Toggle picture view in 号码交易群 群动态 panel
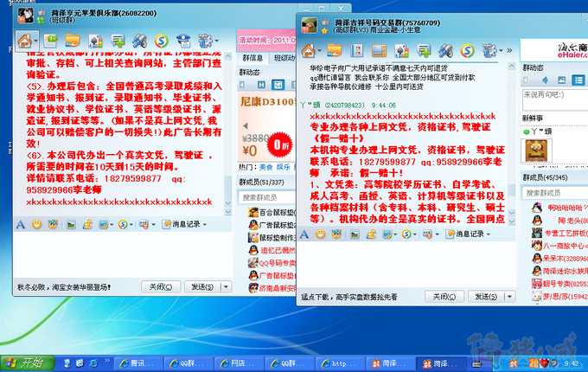This screenshot has width=588, height=372. pyautogui.click(x=561, y=80)
